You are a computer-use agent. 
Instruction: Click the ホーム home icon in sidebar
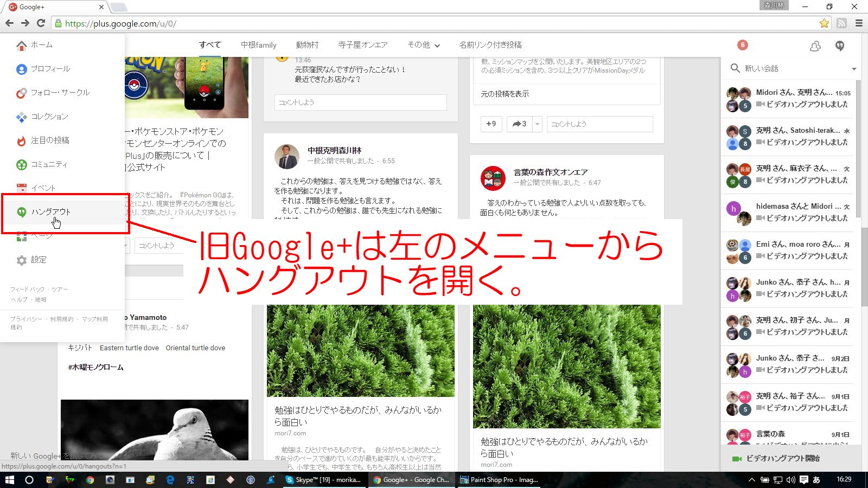coord(21,46)
